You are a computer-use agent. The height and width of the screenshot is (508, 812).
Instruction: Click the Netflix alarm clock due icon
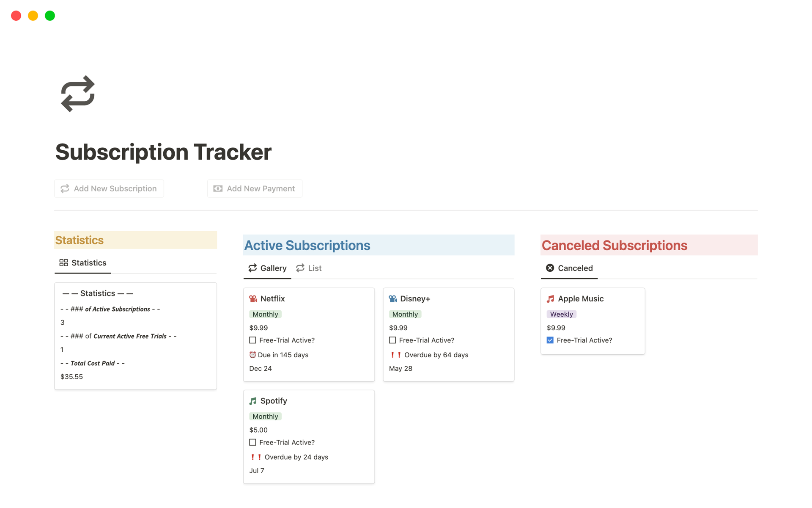pyautogui.click(x=252, y=355)
